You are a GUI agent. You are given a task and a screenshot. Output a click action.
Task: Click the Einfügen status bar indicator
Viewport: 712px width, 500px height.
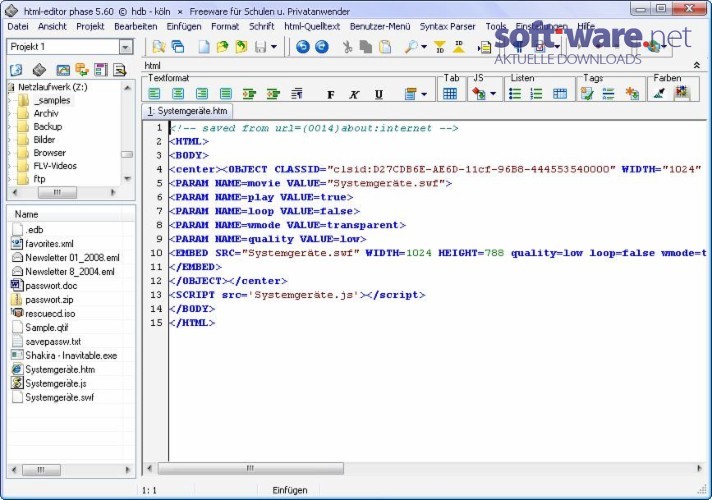(290, 490)
